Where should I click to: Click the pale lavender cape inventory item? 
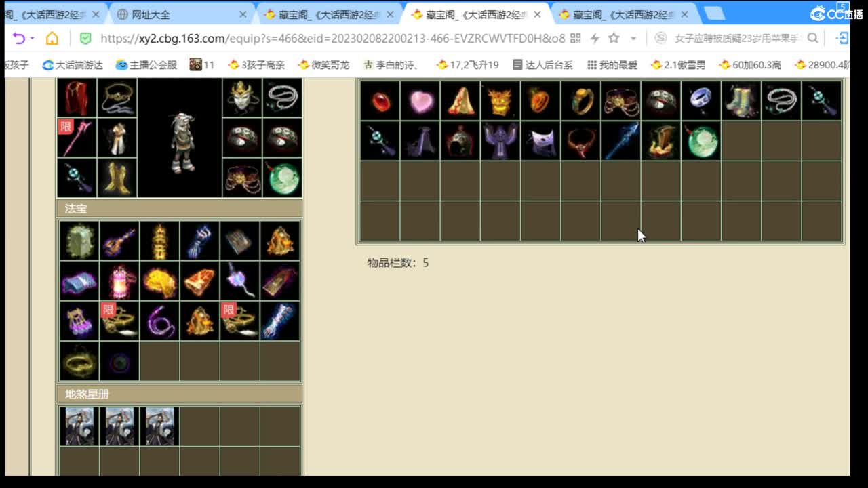(x=540, y=141)
